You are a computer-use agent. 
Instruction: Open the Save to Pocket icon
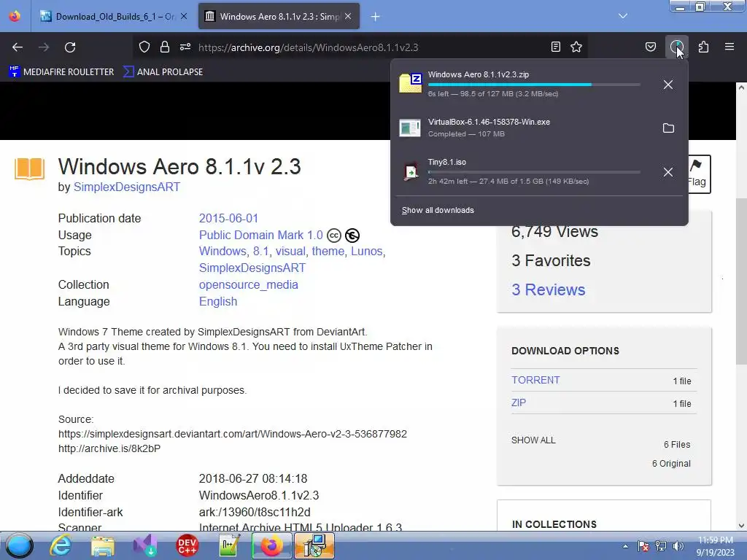click(x=650, y=47)
